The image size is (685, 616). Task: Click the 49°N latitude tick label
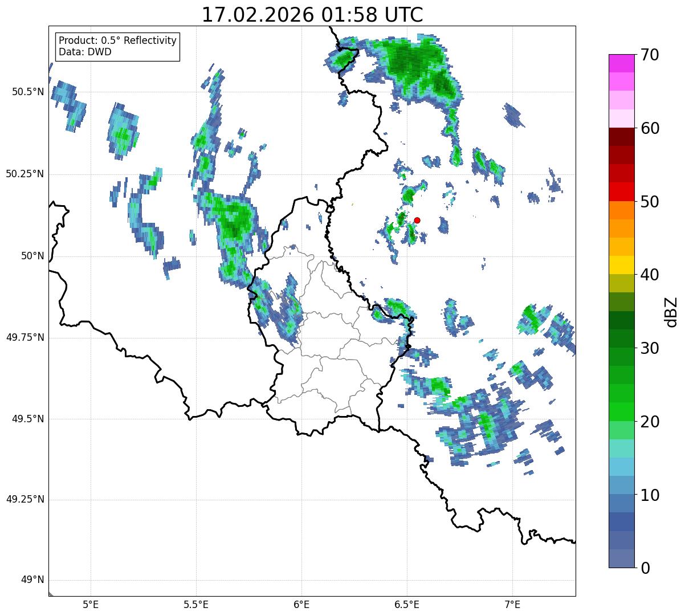[x=32, y=580]
